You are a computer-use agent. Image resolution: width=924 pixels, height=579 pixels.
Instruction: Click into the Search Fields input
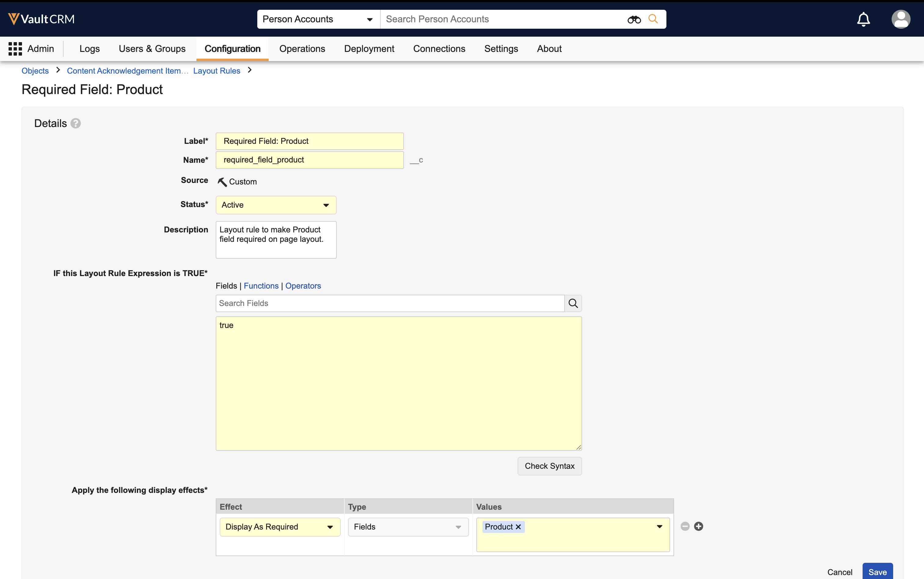(x=390, y=303)
